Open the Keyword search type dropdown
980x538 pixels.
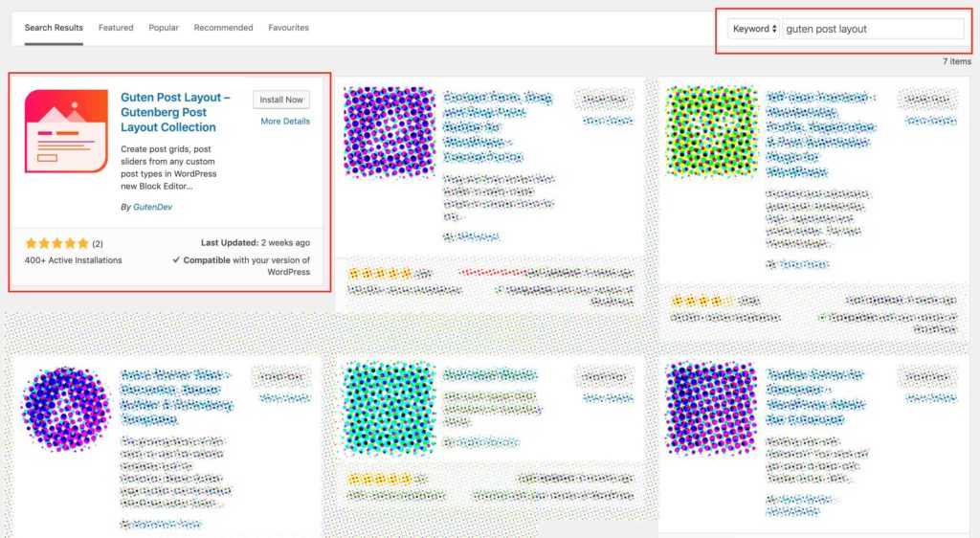tap(754, 29)
